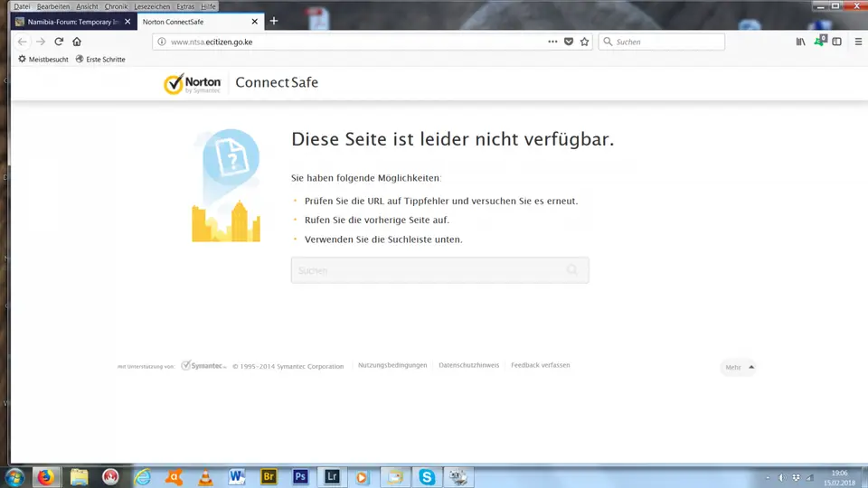Show hidden tray icons arrow
868x488 pixels.
(x=768, y=477)
